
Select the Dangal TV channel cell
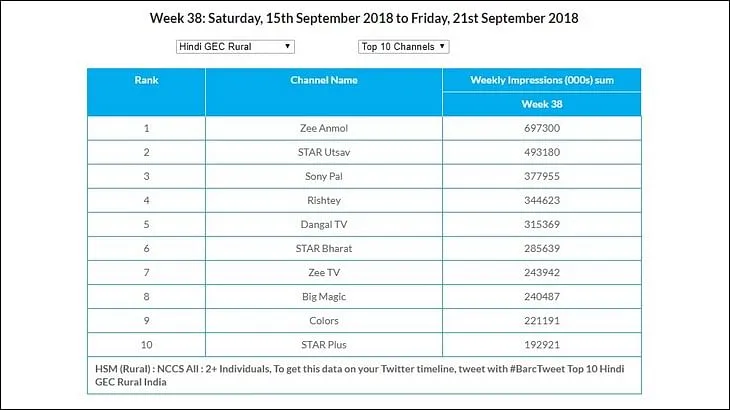324,224
